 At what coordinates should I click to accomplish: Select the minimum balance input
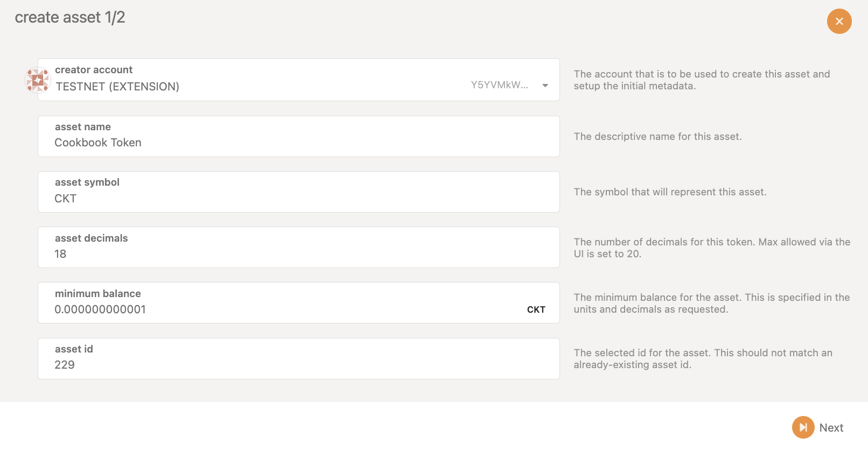tap(280, 309)
